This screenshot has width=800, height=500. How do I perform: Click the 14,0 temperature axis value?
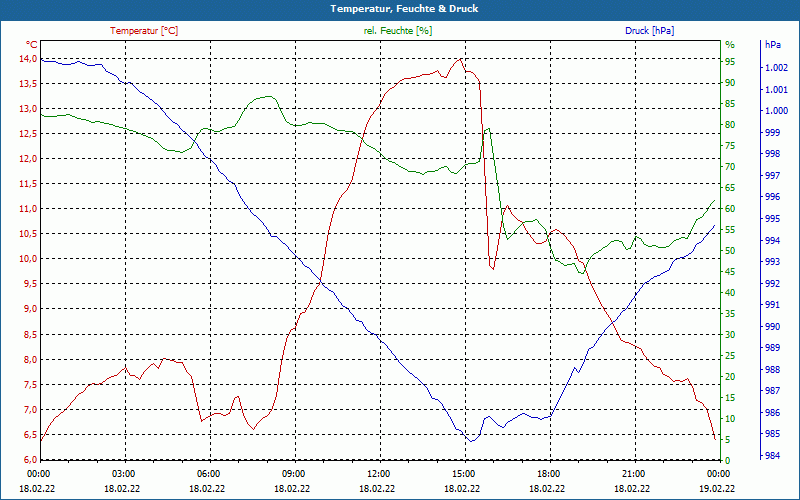tap(28, 59)
